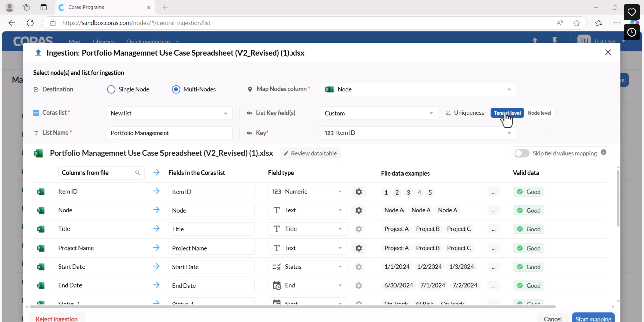The width and height of the screenshot is (644, 322).
Task: Click the browser favorites star icon
Action: [577, 23]
